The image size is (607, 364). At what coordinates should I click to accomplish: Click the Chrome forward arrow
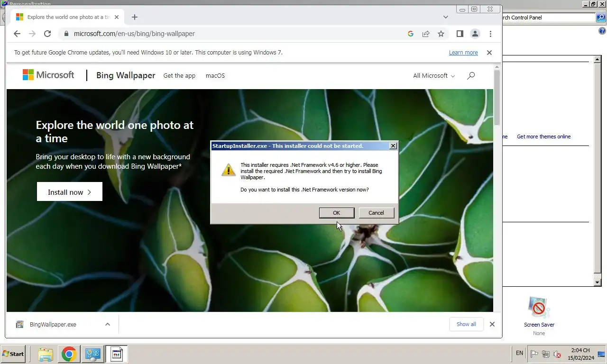(32, 34)
